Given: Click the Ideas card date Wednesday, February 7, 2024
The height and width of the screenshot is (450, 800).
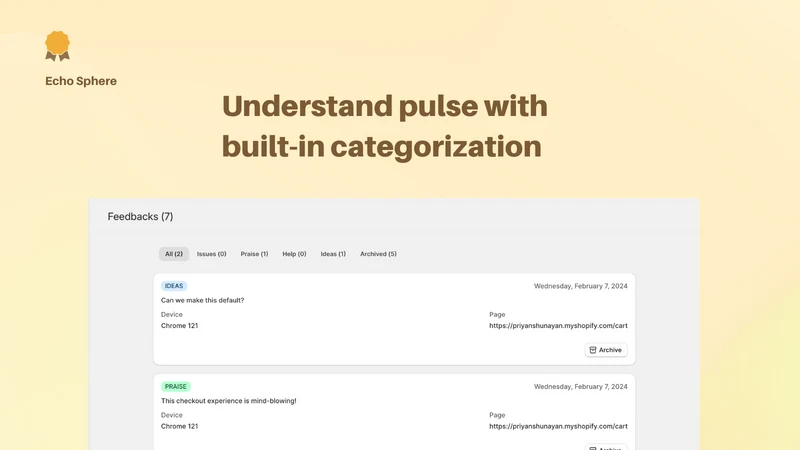Looking at the screenshot, I should [x=581, y=286].
